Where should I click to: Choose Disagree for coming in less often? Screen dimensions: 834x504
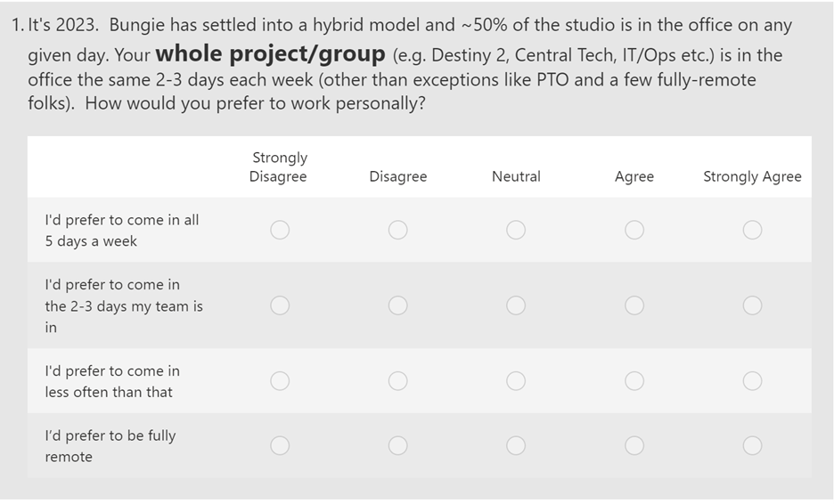click(398, 381)
